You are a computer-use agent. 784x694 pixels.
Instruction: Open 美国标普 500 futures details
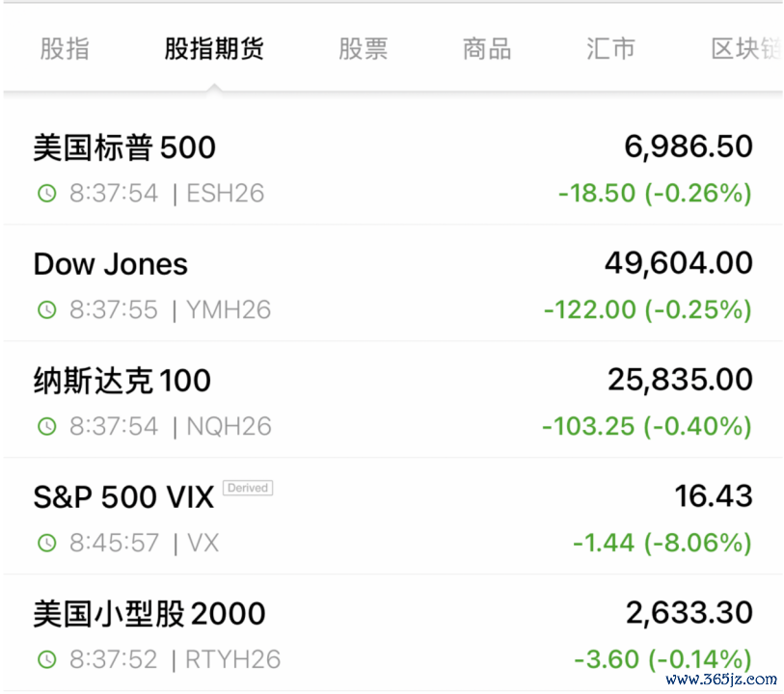(124, 147)
